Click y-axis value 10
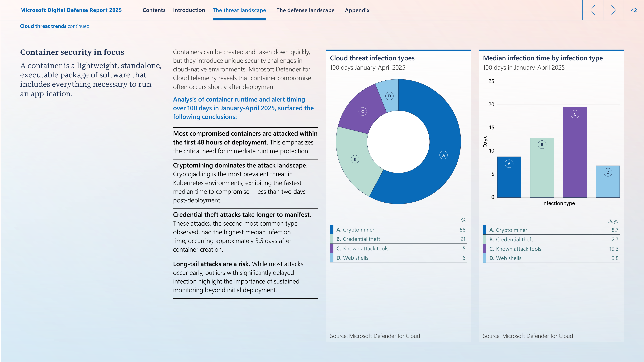644x362 pixels. (x=492, y=151)
